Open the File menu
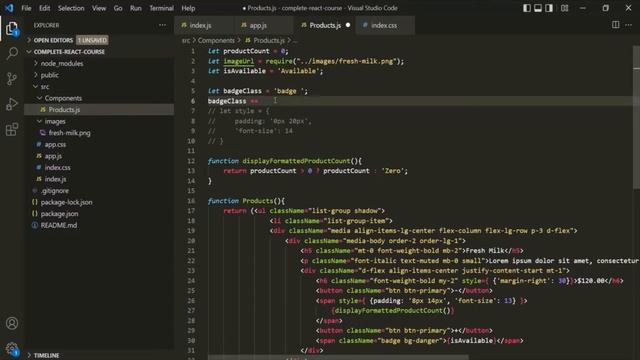Screen dimensions: 640x360 [x=26, y=8]
